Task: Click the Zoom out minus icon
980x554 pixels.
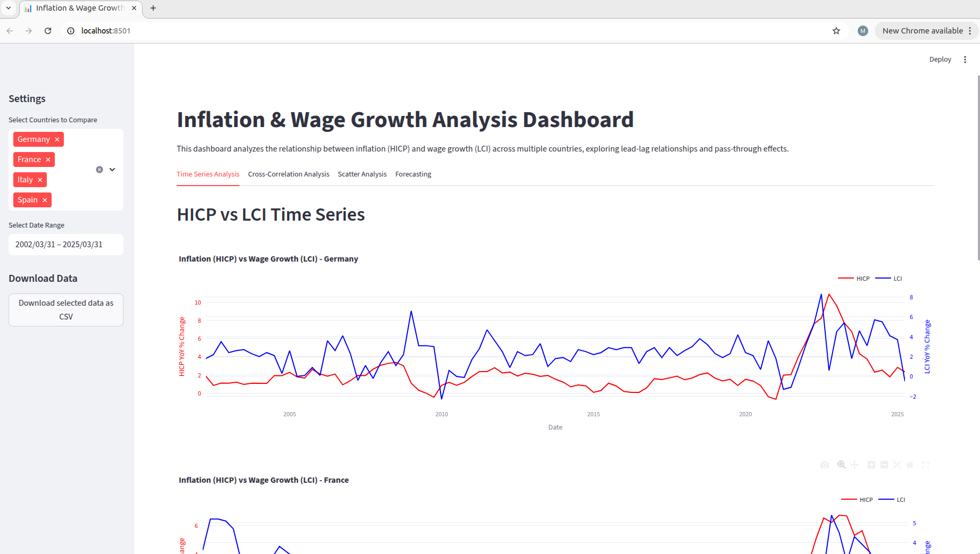Action: point(884,465)
